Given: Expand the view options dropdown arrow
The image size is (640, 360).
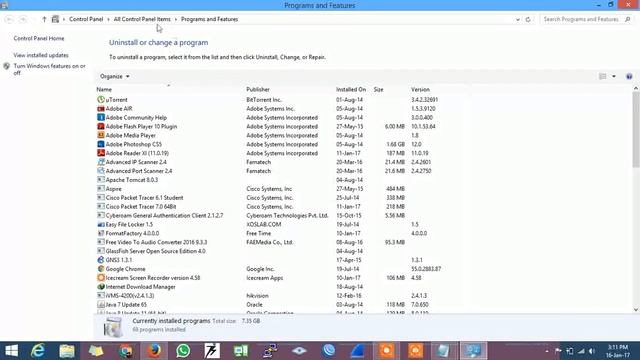Looking at the screenshot, I should point(613,76).
